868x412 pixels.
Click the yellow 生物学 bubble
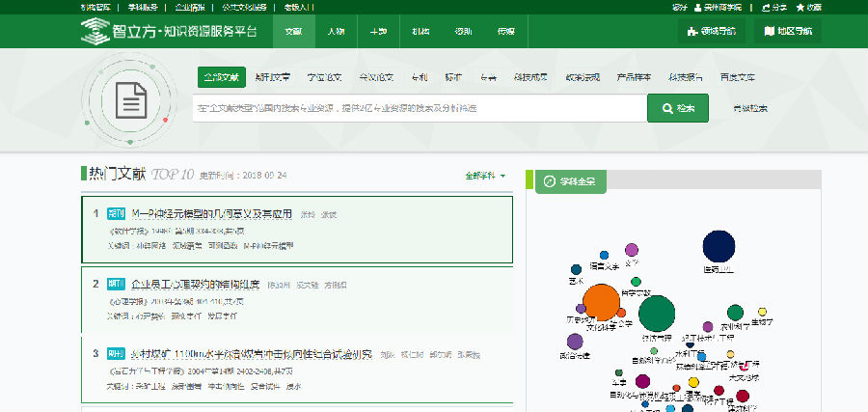click(762, 312)
